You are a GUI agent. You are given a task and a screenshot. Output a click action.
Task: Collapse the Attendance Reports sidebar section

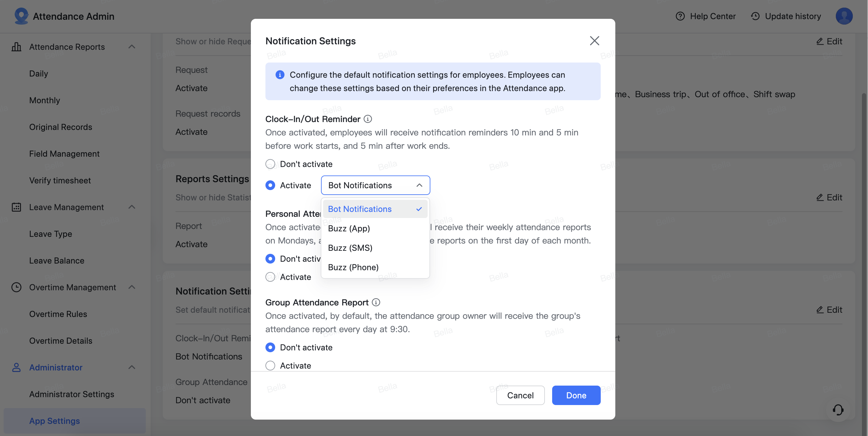coord(132,47)
